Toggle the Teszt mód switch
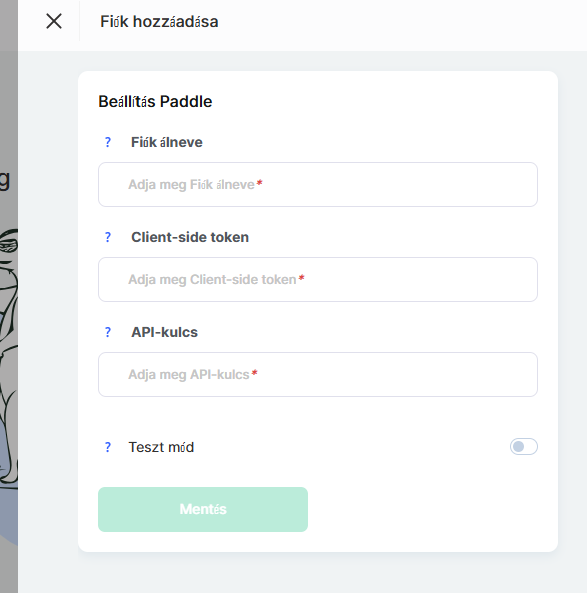587x593 pixels. tap(523, 447)
